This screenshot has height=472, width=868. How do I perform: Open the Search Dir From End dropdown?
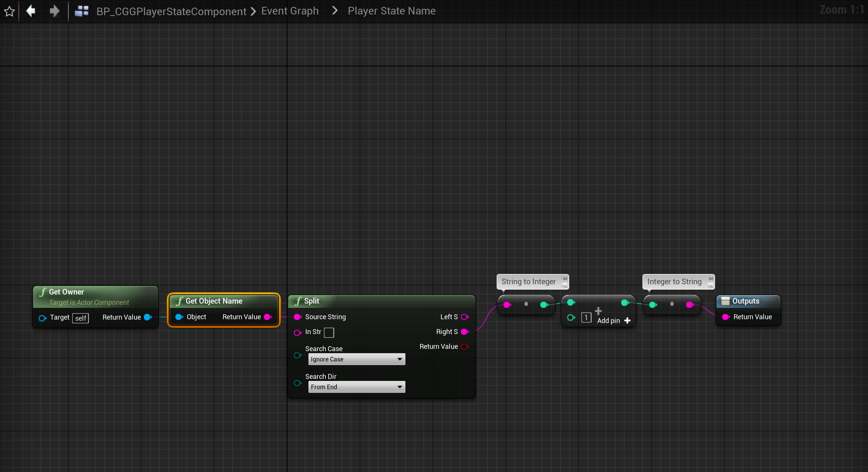tap(357, 387)
